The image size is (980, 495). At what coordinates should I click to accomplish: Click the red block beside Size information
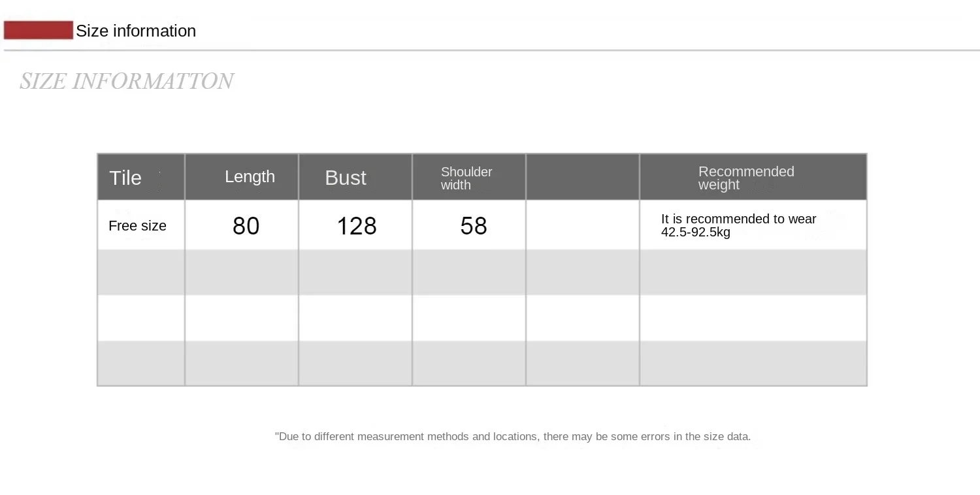tap(38, 30)
